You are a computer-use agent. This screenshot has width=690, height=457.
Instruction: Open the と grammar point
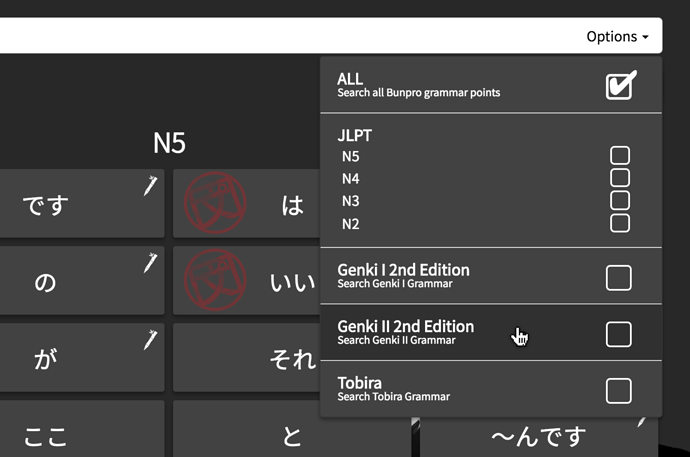pos(292,429)
